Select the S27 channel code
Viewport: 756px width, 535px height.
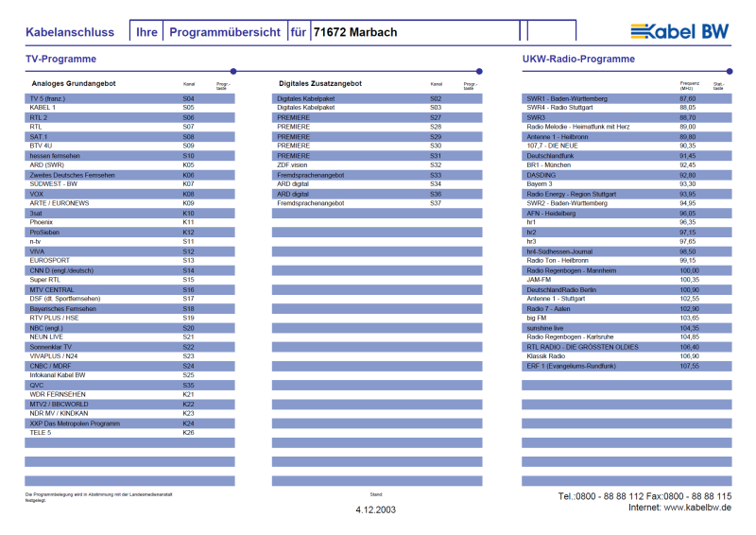pos(436,118)
